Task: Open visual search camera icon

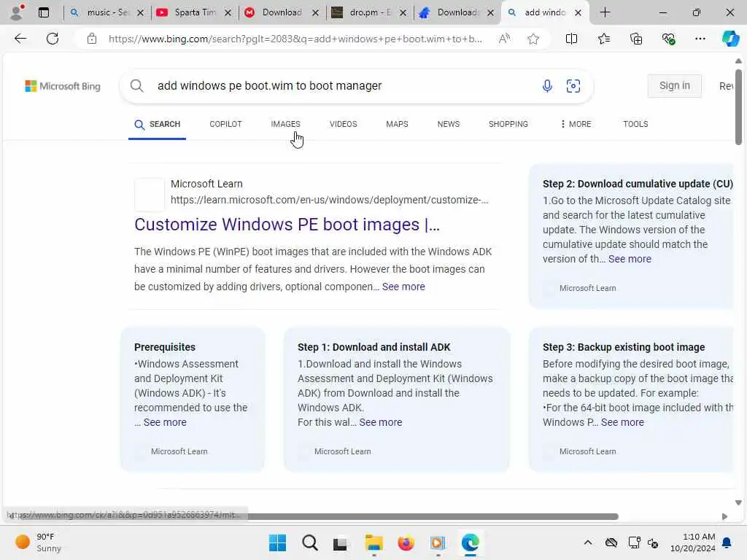Action: pyautogui.click(x=573, y=86)
